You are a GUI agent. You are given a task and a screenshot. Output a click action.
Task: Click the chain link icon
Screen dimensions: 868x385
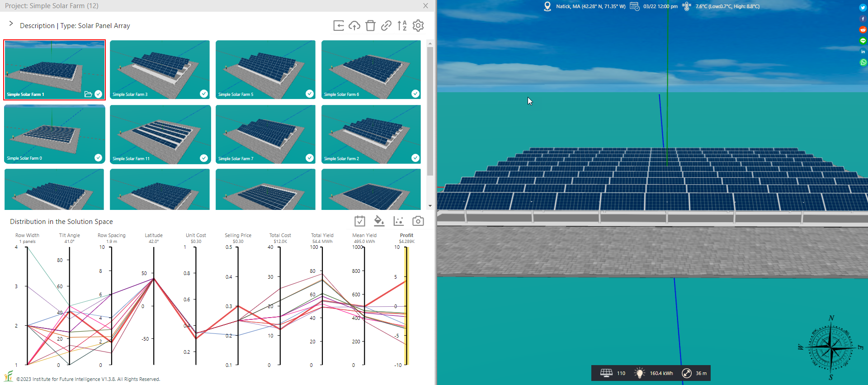click(386, 26)
